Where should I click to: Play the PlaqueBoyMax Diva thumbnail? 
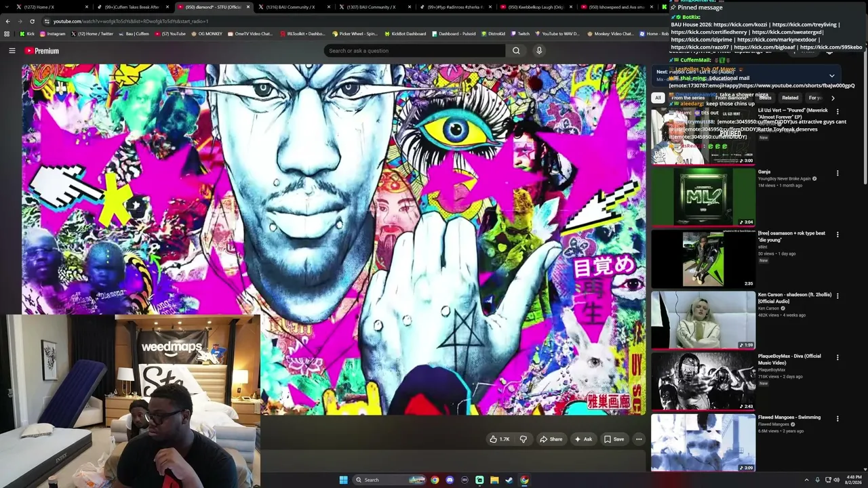[703, 381]
